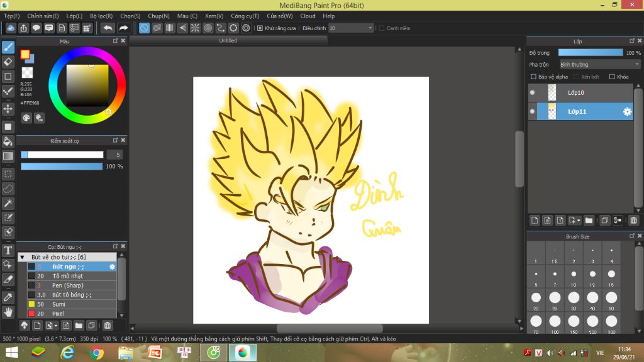Select the Text tool
Image resolution: width=644 pixels, height=362 pixels.
(8, 250)
